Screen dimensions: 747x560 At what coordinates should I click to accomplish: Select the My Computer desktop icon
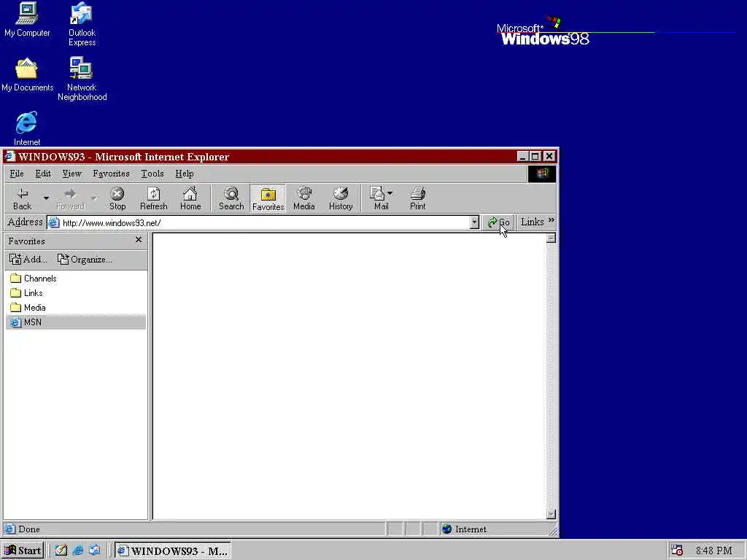tap(27, 20)
